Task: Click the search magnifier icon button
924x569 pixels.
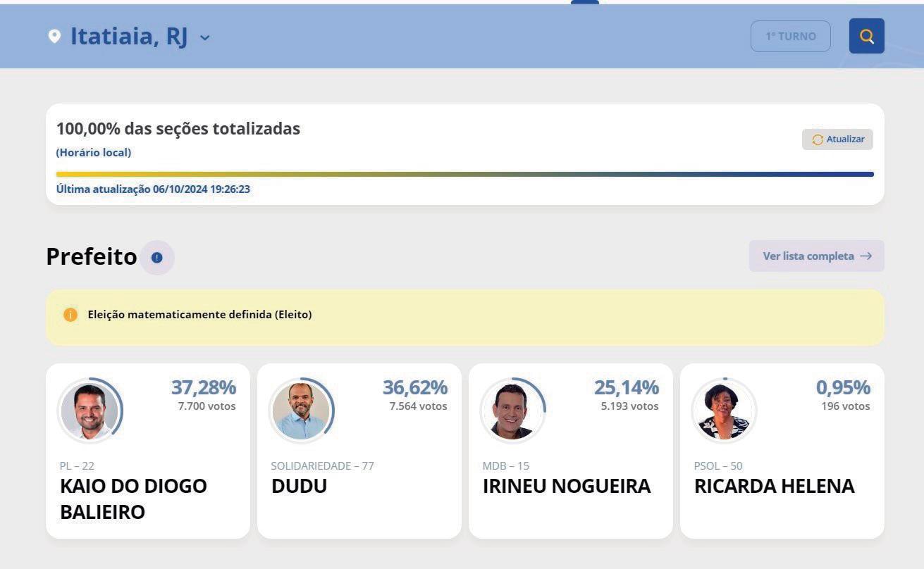Action: coord(866,36)
